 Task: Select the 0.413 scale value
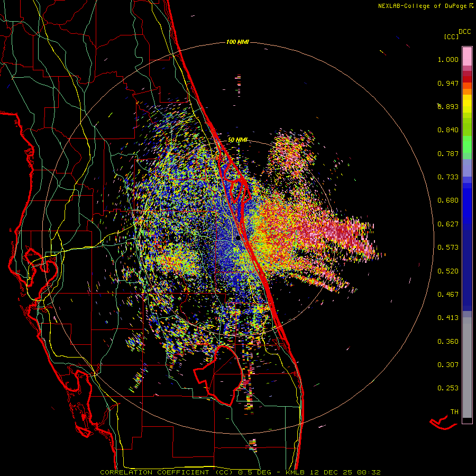448,318
